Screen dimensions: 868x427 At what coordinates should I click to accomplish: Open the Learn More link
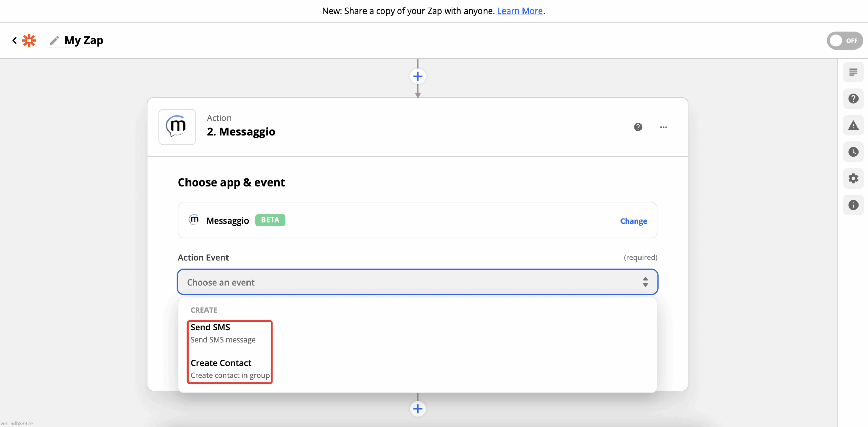(x=520, y=11)
